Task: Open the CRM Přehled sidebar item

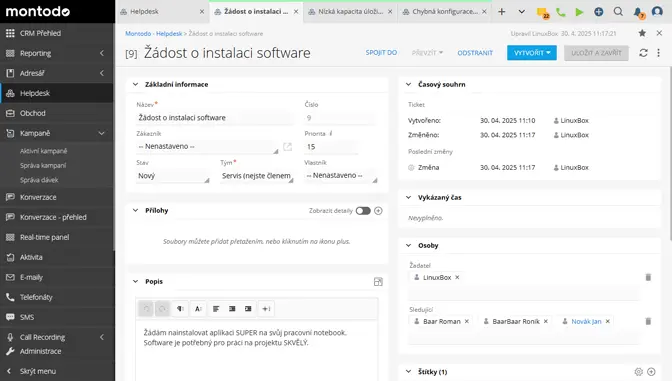Action: tap(57, 33)
